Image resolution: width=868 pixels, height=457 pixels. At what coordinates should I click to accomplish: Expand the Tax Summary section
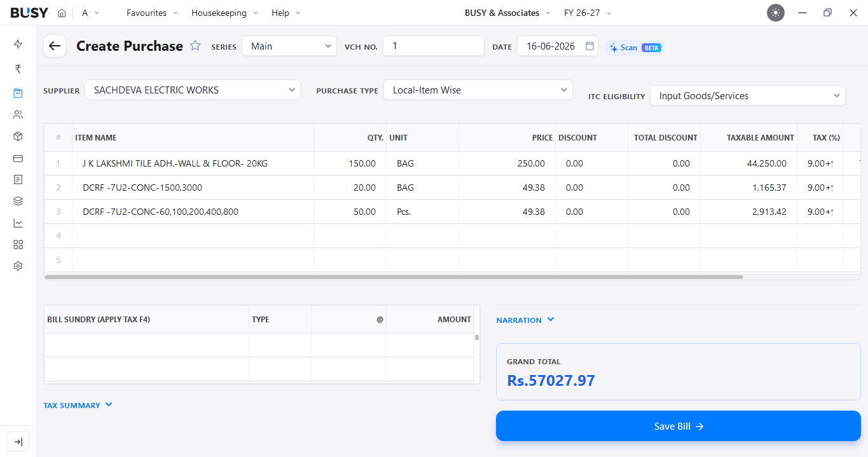78,405
